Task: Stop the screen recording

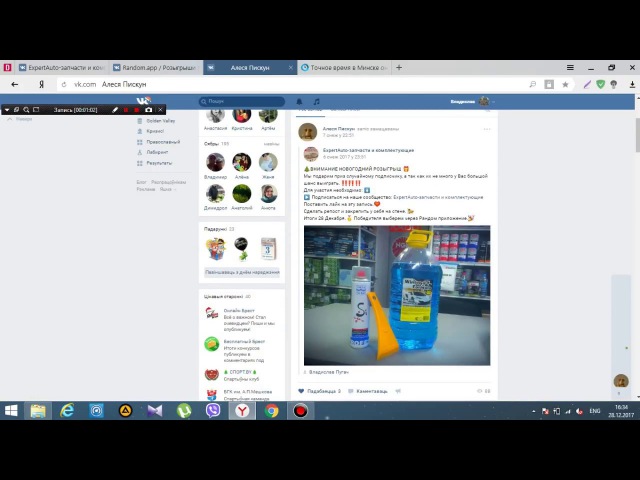Action: click(137, 110)
